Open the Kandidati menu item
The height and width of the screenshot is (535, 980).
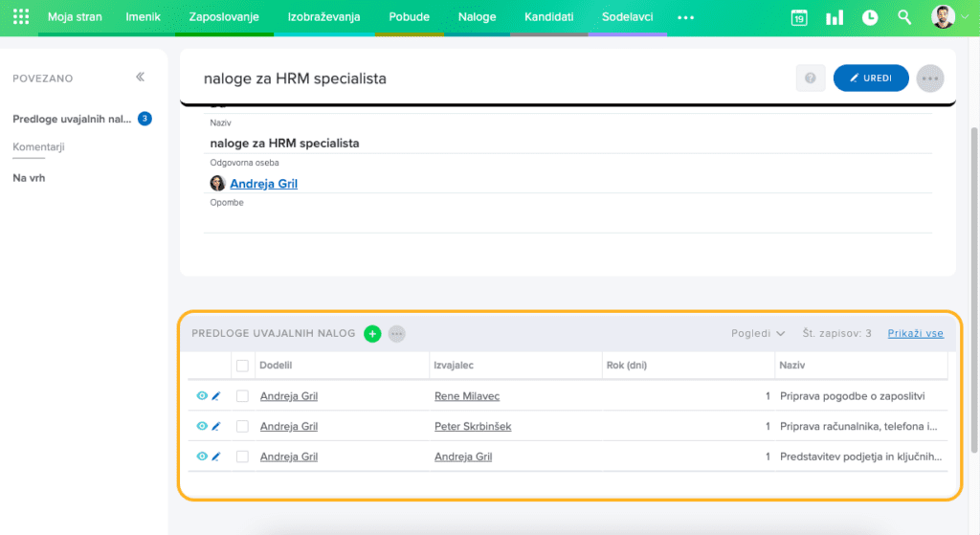pyautogui.click(x=548, y=17)
